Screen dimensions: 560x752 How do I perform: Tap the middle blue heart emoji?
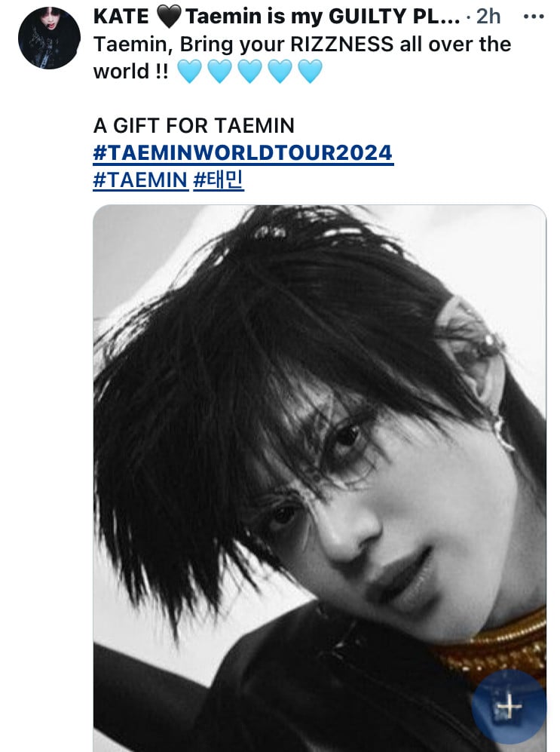click(250, 71)
